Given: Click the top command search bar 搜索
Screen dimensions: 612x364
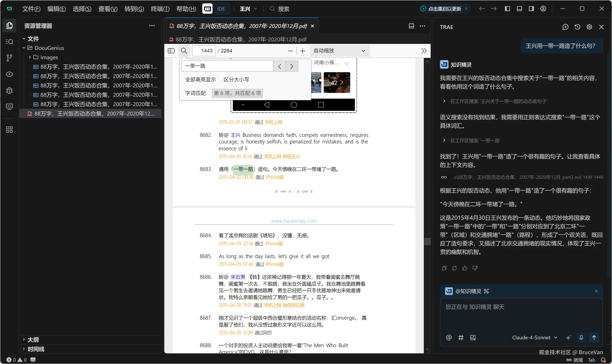Looking at the screenshot, I should coord(280,9).
